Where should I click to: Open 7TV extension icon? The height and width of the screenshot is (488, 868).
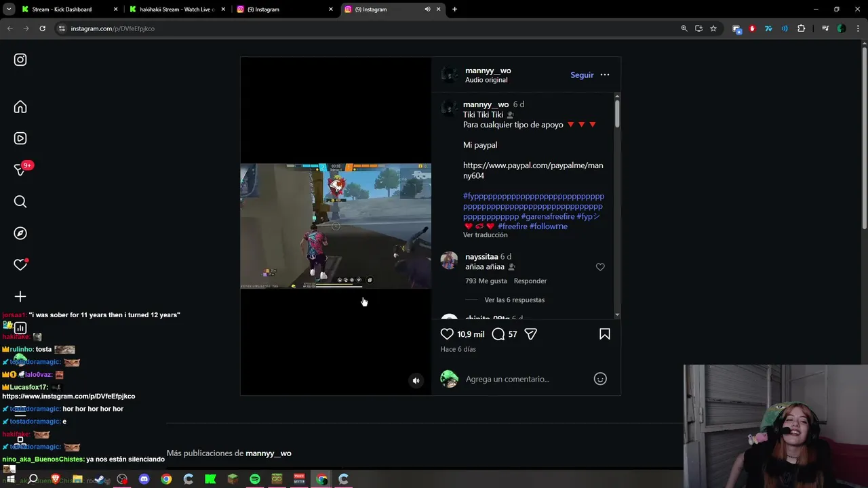(x=768, y=28)
